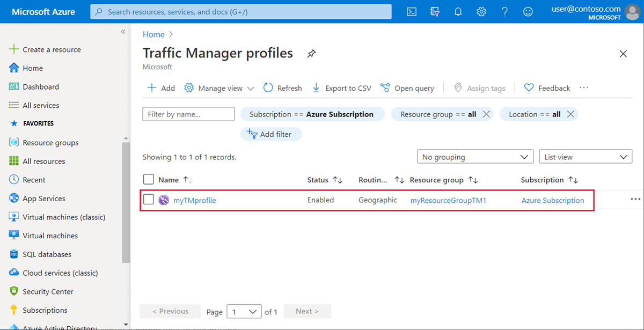View notifications via the bell icon
The height and width of the screenshot is (330, 644).
(x=458, y=11)
